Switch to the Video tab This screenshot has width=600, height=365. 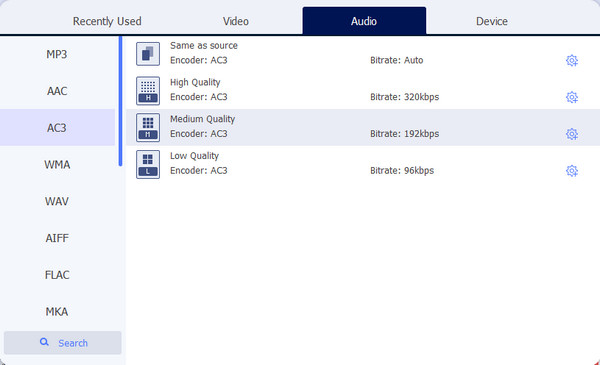(236, 21)
